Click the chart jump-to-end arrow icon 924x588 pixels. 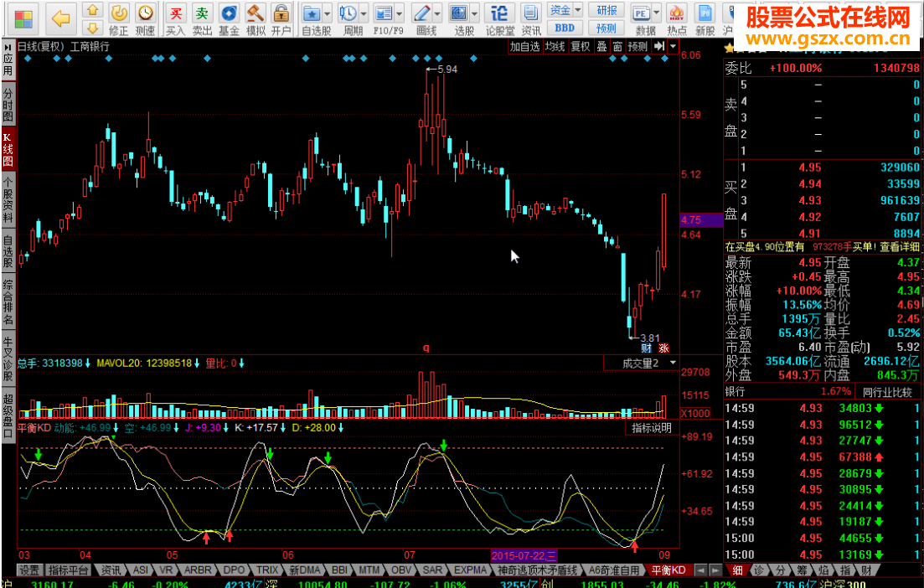(659, 46)
